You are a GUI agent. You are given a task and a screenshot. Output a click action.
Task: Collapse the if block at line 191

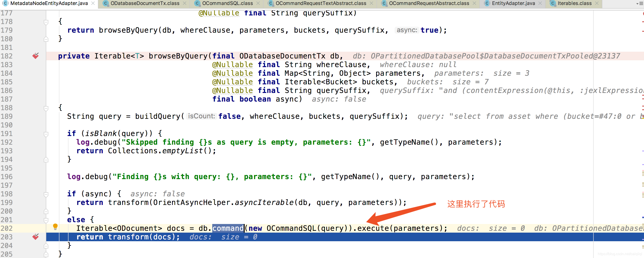pyautogui.click(x=46, y=134)
